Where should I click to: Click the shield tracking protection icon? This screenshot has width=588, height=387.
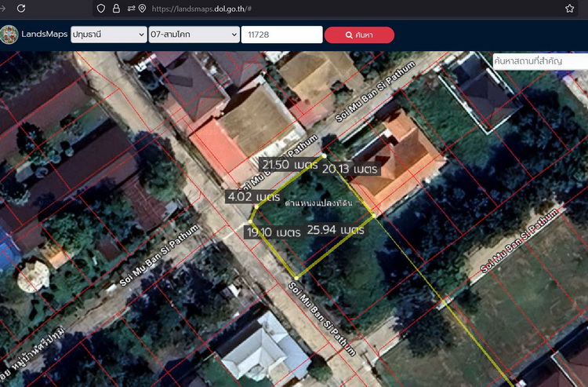pos(101,8)
